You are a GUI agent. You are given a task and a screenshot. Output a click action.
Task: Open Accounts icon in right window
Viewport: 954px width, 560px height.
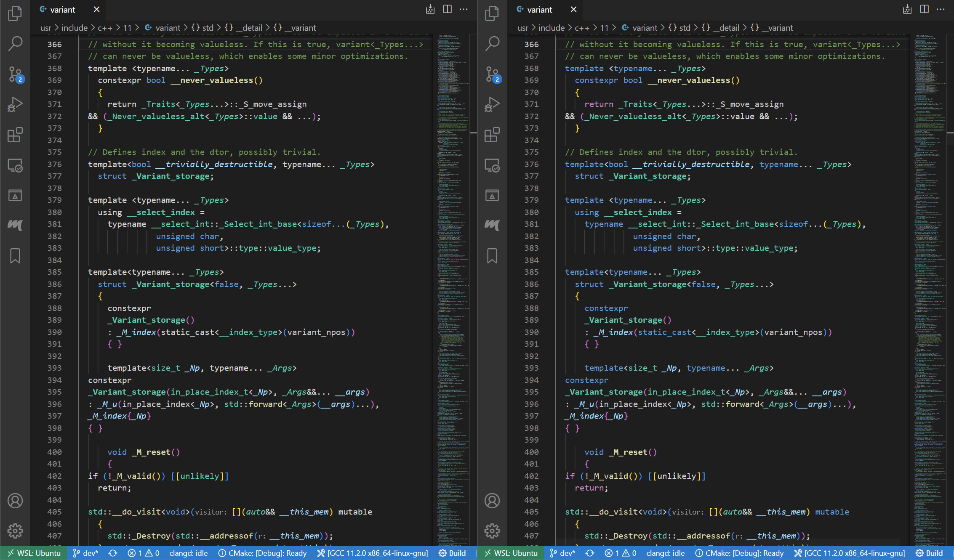(x=492, y=501)
